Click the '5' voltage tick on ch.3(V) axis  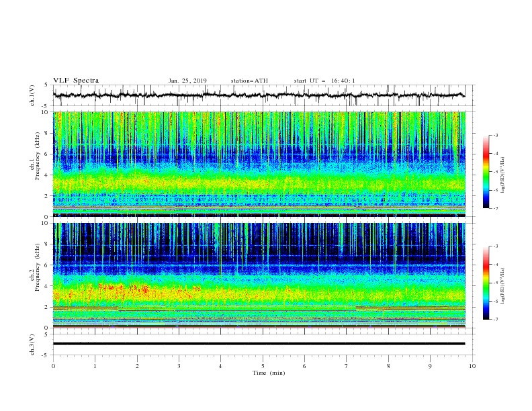(x=46, y=334)
